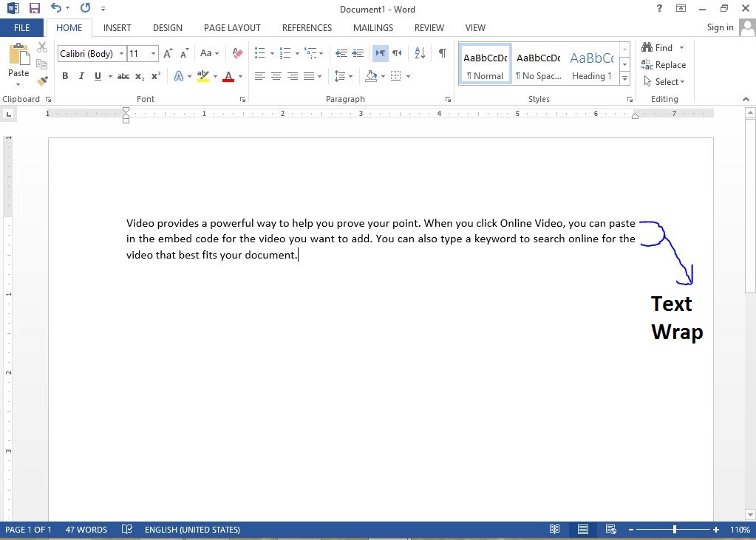Click the Clear All Formatting icon
This screenshot has width=756, height=540.
pyautogui.click(x=236, y=52)
